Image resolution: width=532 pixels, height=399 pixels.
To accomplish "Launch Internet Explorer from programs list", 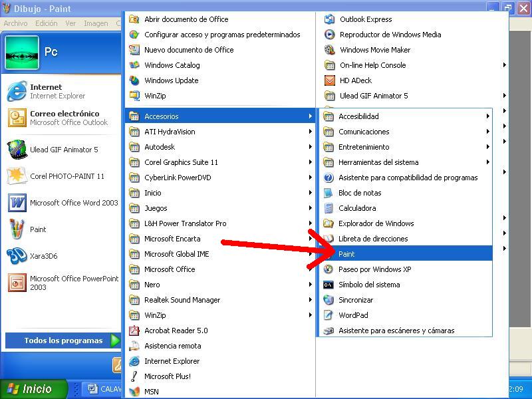I will [x=220, y=360].
